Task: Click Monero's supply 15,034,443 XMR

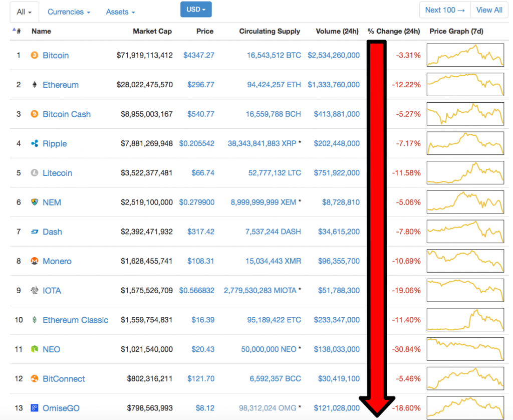Action: (x=273, y=261)
